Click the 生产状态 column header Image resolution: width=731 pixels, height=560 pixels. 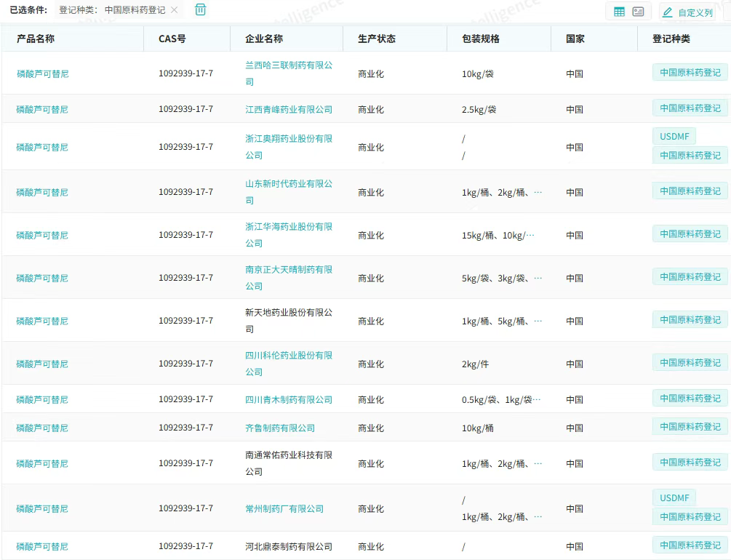click(x=377, y=39)
